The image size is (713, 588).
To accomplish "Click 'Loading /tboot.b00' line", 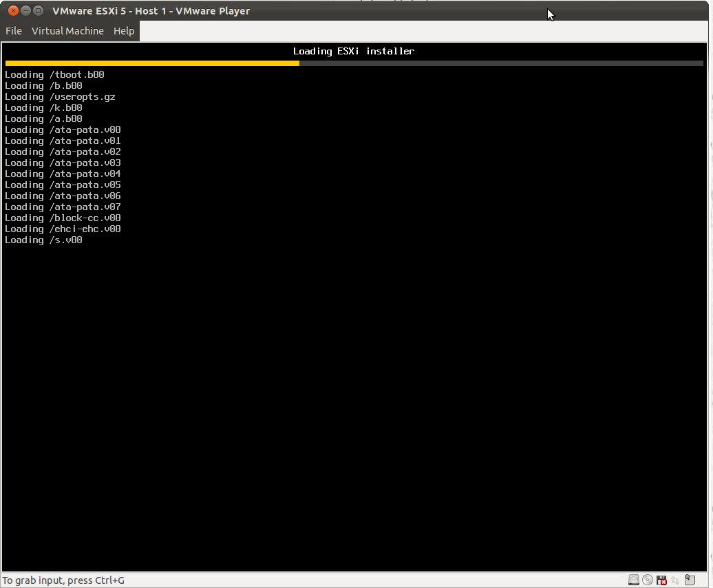I will (x=54, y=74).
